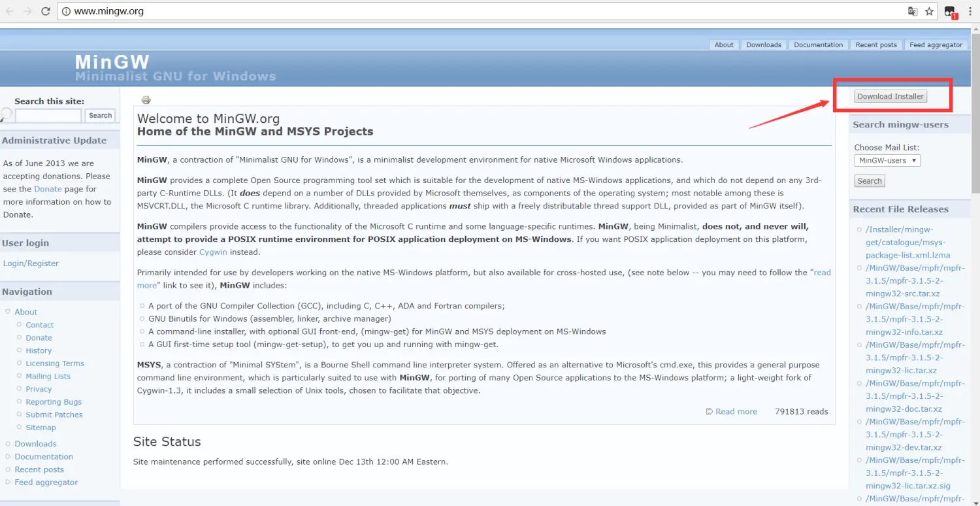Open Mailing Lists in the navigation
This screenshot has height=506, width=980.
click(48, 376)
